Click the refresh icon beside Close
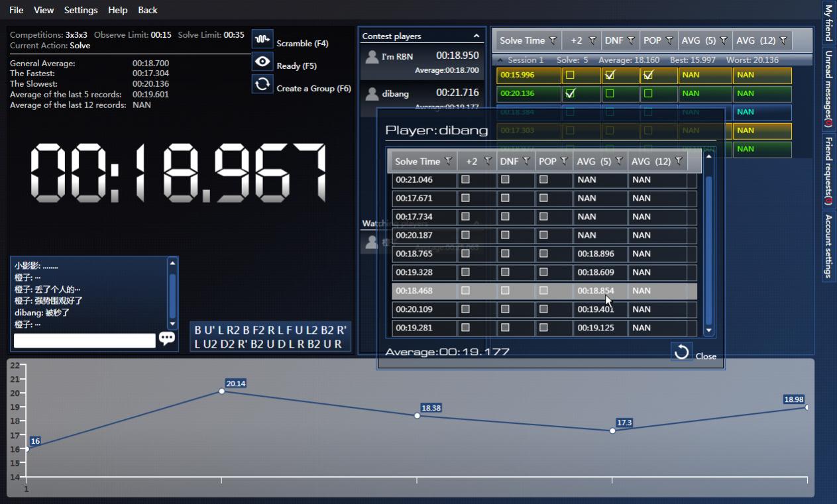The image size is (837, 504). pos(681,352)
